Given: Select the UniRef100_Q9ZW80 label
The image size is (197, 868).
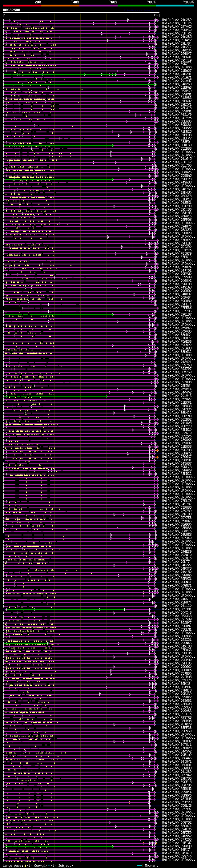Looking at the screenshot, I should (x=177, y=382).
